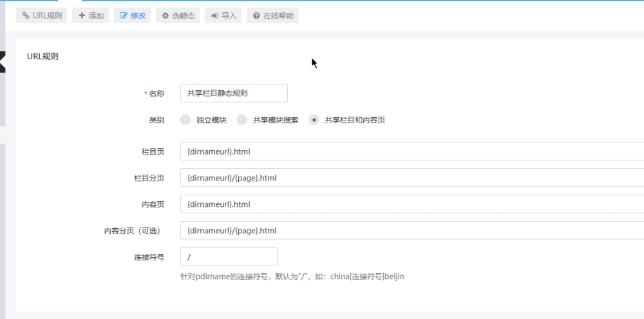The width and height of the screenshot is (644, 319).
Task: Click the link icon on URL规则 button
Action: [x=26, y=15]
